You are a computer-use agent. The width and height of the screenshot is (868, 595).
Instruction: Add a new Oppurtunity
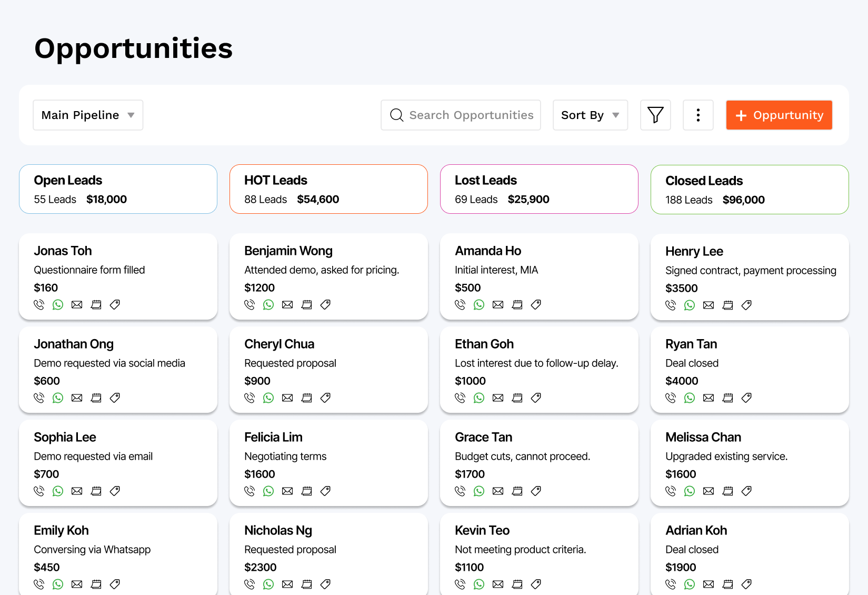point(779,115)
